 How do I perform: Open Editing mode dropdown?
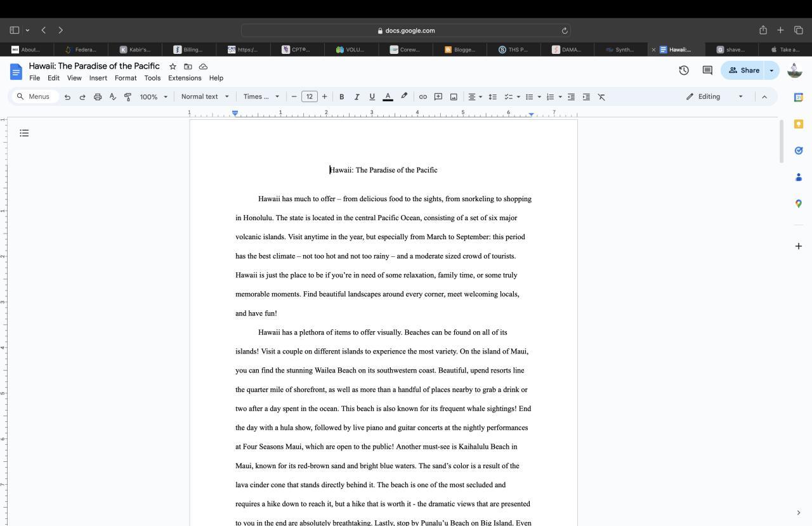click(714, 96)
